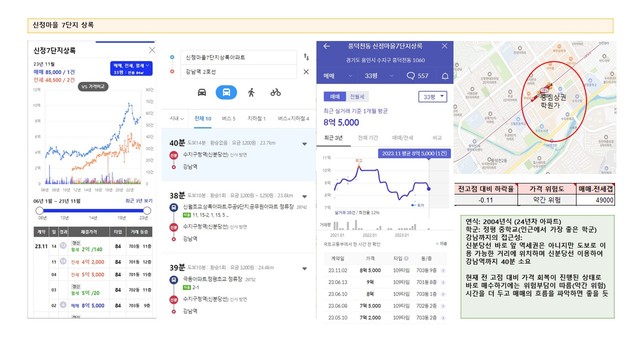This screenshot has width=640, height=360.
Task: Select the walking route mode icon
Action: pyautogui.click(x=251, y=92)
